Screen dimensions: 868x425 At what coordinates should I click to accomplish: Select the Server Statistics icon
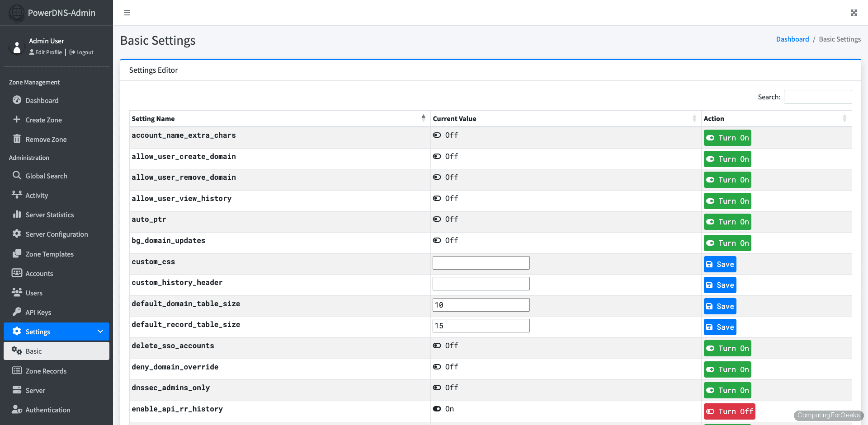coord(17,215)
